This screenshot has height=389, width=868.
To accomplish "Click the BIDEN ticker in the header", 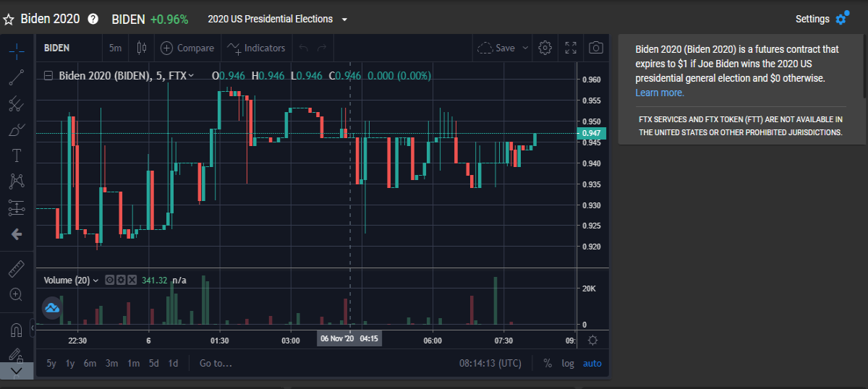I will pyautogui.click(x=129, y=20).
